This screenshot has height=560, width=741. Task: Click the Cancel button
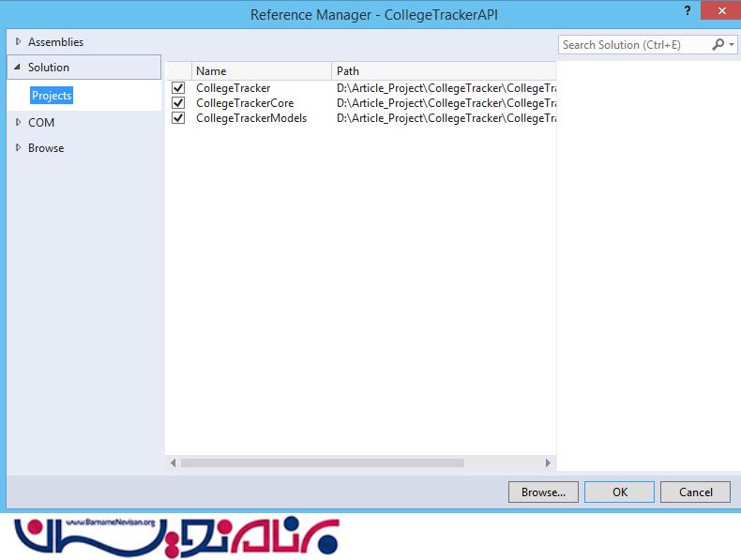[695, 492]
